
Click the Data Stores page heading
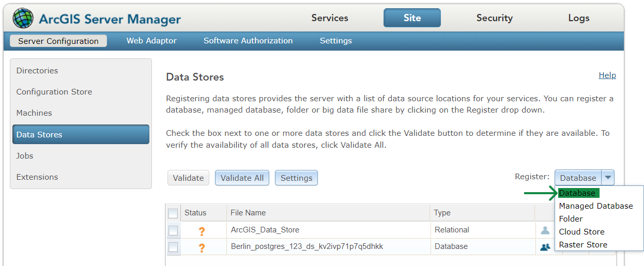click(195, 77)
